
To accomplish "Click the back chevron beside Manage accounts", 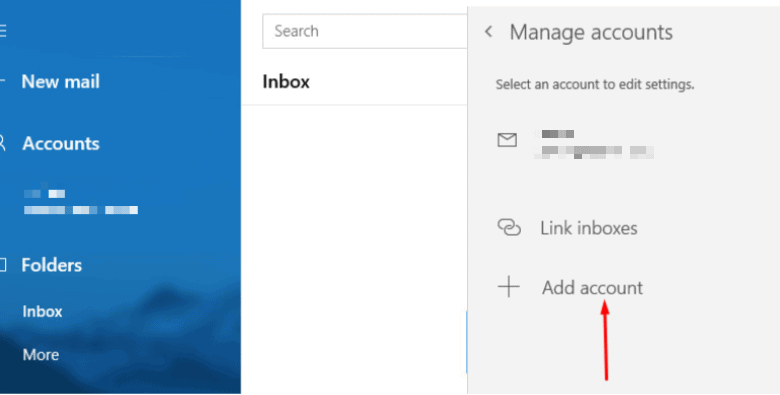I will pos(488,32).
